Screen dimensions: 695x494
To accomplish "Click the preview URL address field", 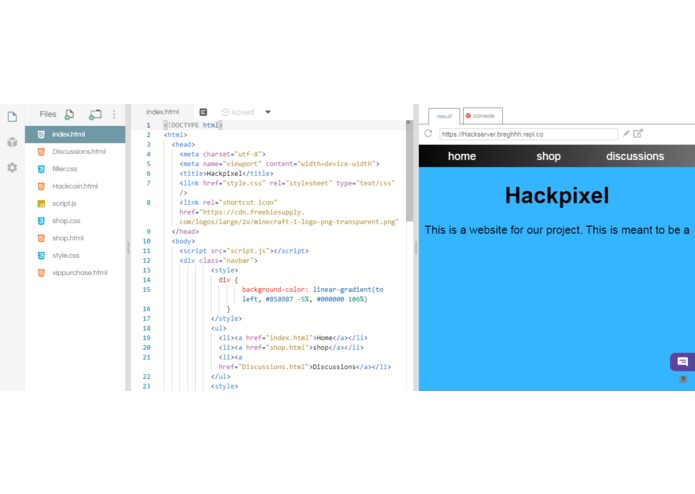I will (528, 134).
